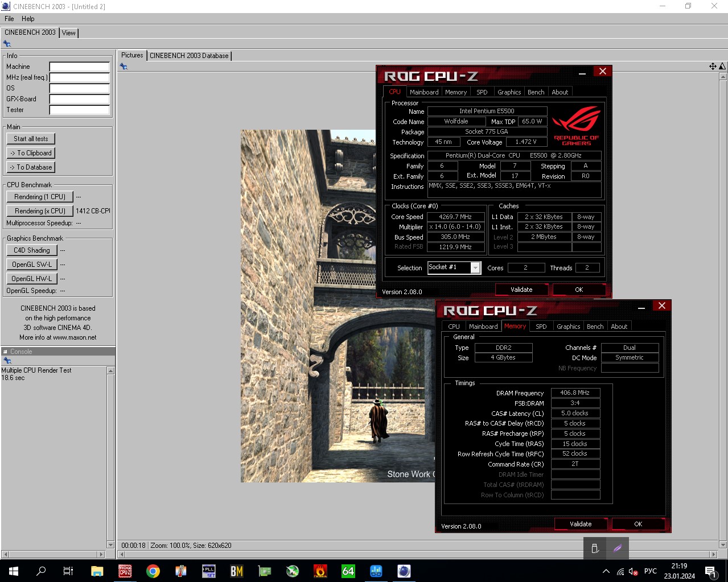Open the SPD tab in lower CPU-Z window

[x=541, y=327]
